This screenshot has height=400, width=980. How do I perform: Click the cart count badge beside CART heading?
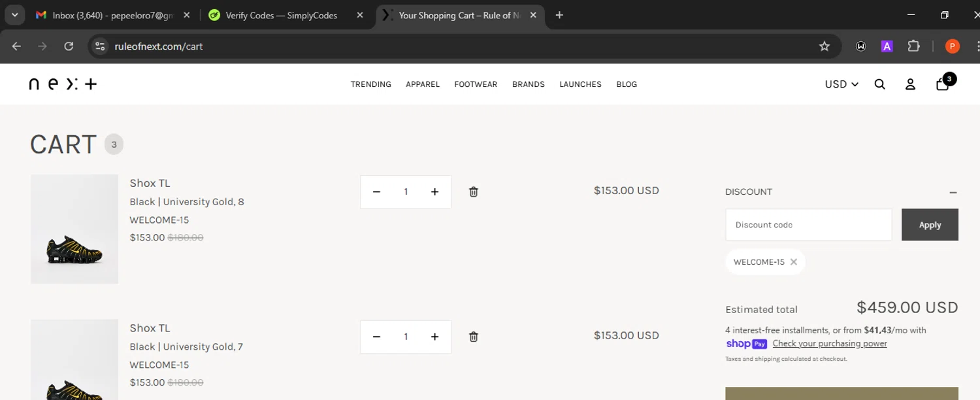point(114,144)
